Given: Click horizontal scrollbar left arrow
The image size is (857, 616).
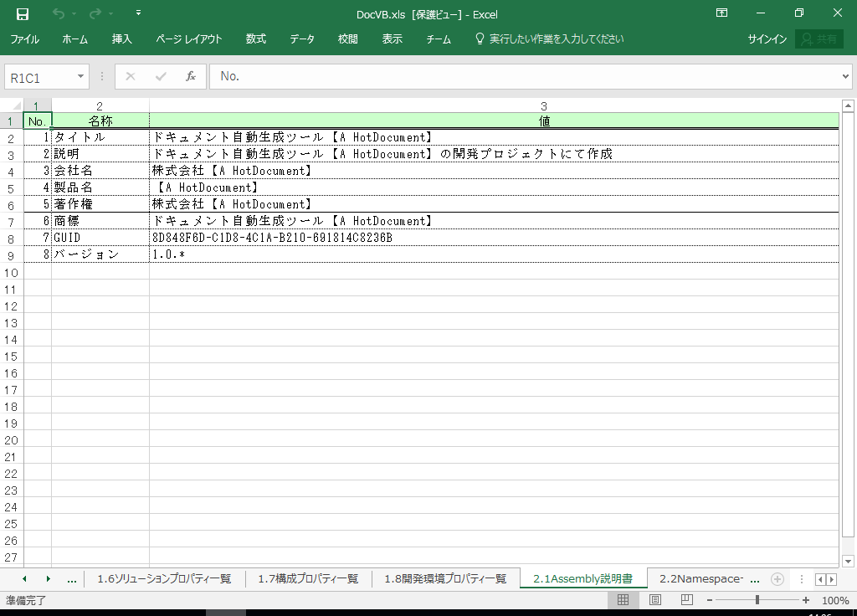Looking at the screenshot, I should point(820,579).
